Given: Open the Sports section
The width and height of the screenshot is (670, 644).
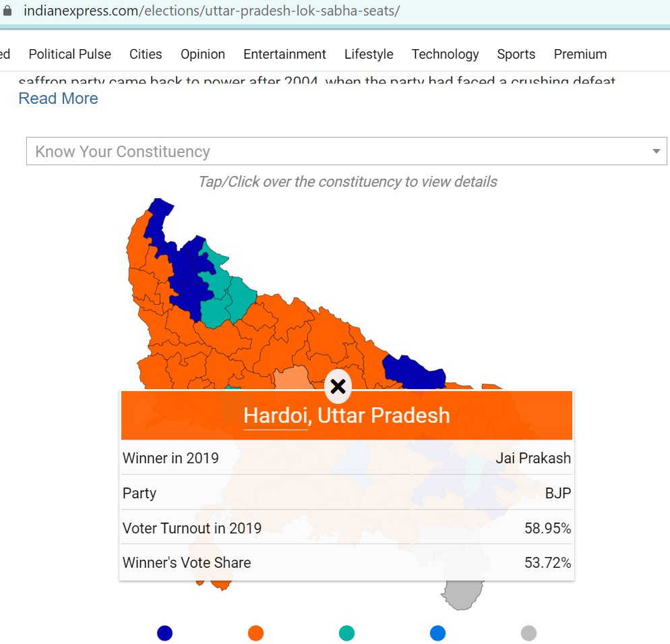Looking at the screenshot, I should tap(516, 55).
